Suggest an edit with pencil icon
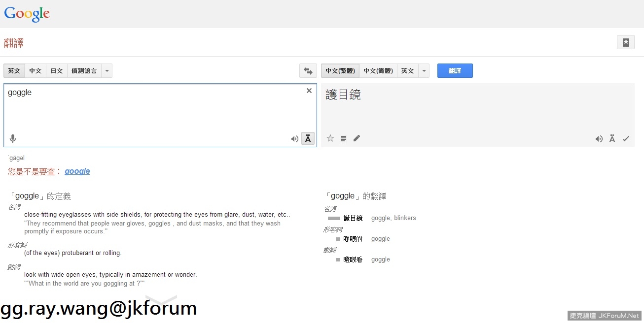Viewport: 644px width, 323px height. tap(357, 138)
